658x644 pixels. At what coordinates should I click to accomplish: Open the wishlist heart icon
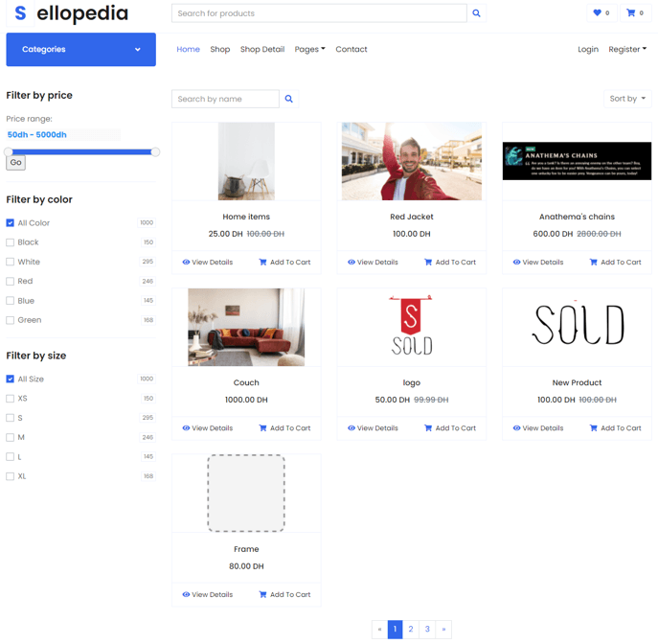click(597, 13)
